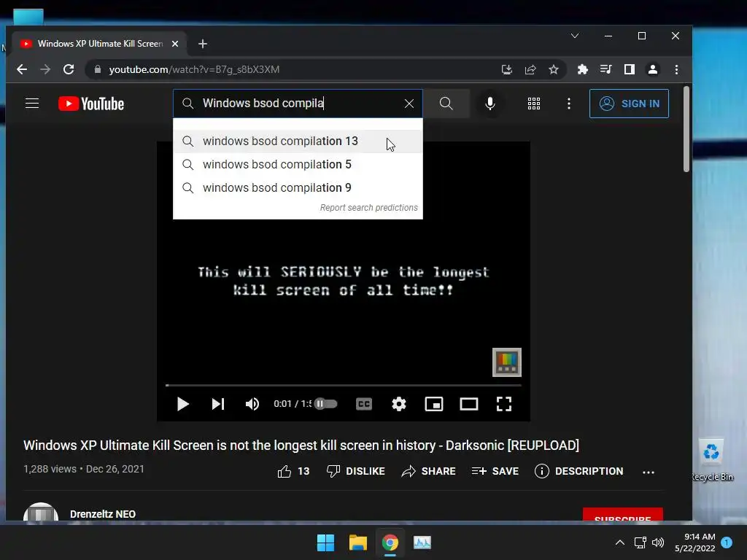Select the Recycle Bin desktop icon
Image resolution: width=747 pixels, height=560 pixels.
[712, 460]
